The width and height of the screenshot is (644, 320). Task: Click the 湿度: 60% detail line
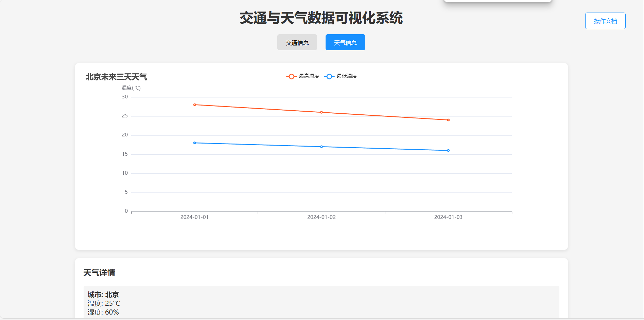point(103,312)
